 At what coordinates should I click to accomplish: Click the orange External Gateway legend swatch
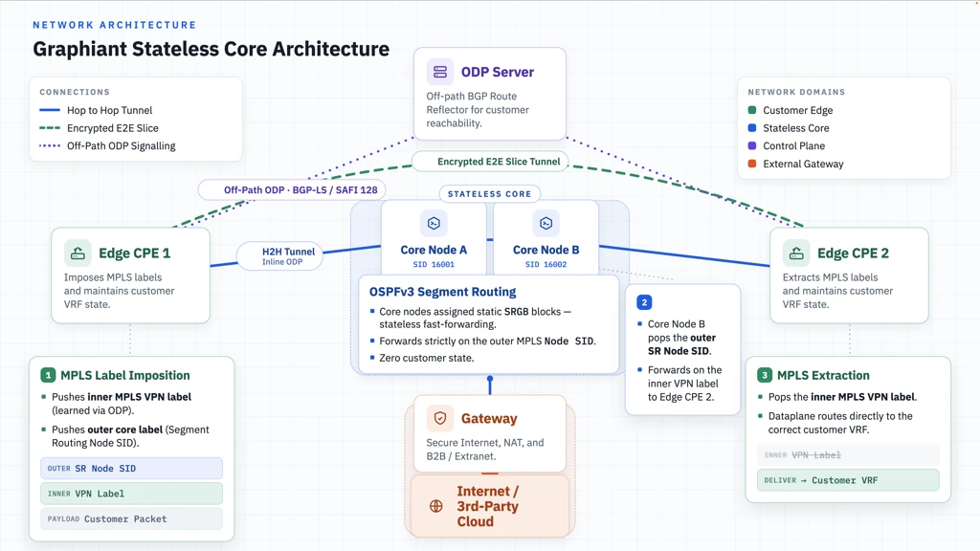[x=752, y=164]
